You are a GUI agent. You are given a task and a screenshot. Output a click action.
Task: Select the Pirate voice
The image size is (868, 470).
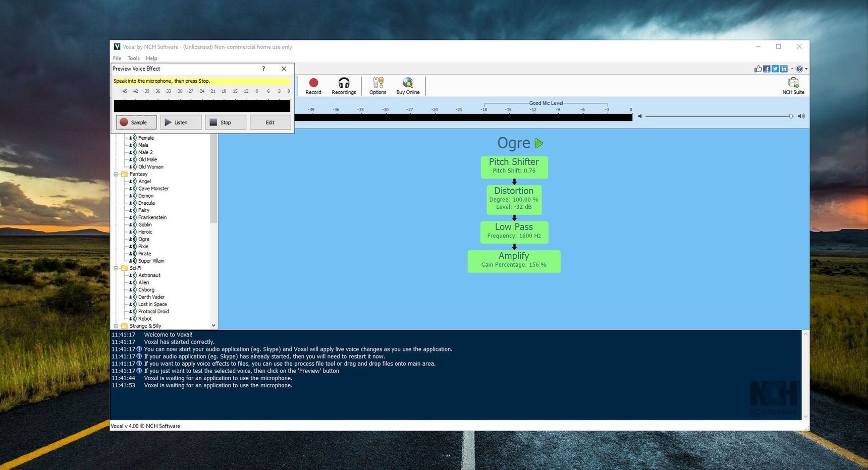[x=145, y=254]
